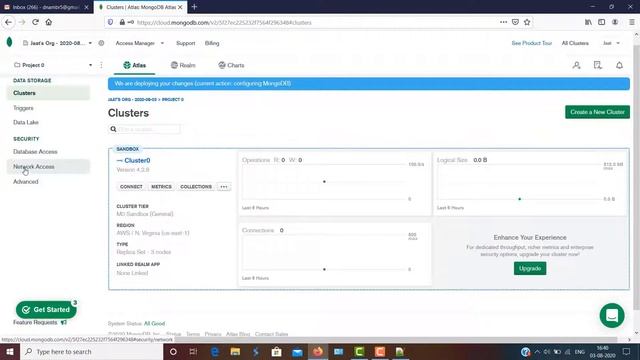Image resolution: width=640 pixels, height=360 pixels.
Task: Open organization settings gear icon
Action: (x=101, y=43)
